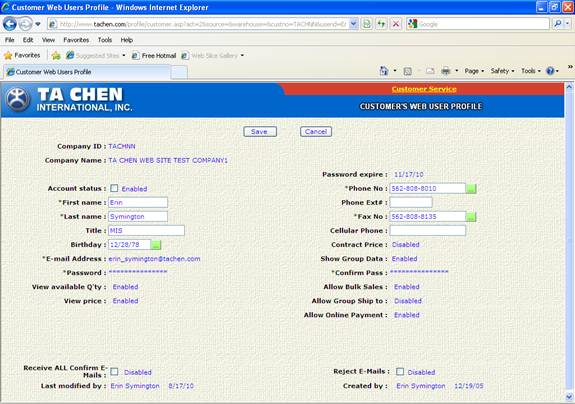
Task: Click the TACHNN Company ID value
Action: [x=122, y=146]
